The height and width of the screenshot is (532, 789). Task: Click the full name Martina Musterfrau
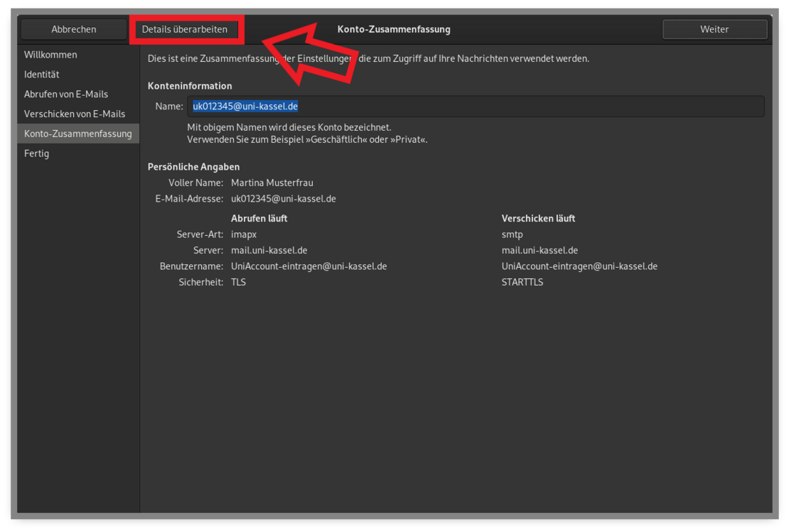pos(272,183)
